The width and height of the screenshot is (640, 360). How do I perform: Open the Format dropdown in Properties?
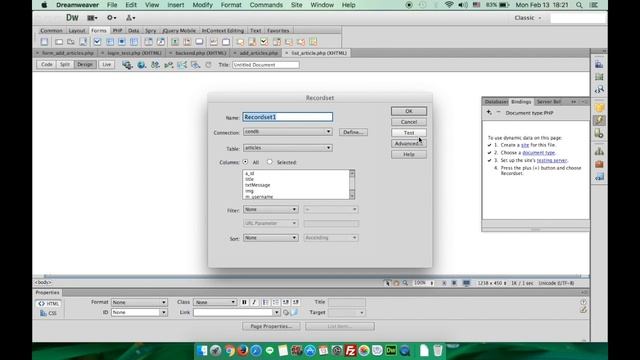coord(139,302)
